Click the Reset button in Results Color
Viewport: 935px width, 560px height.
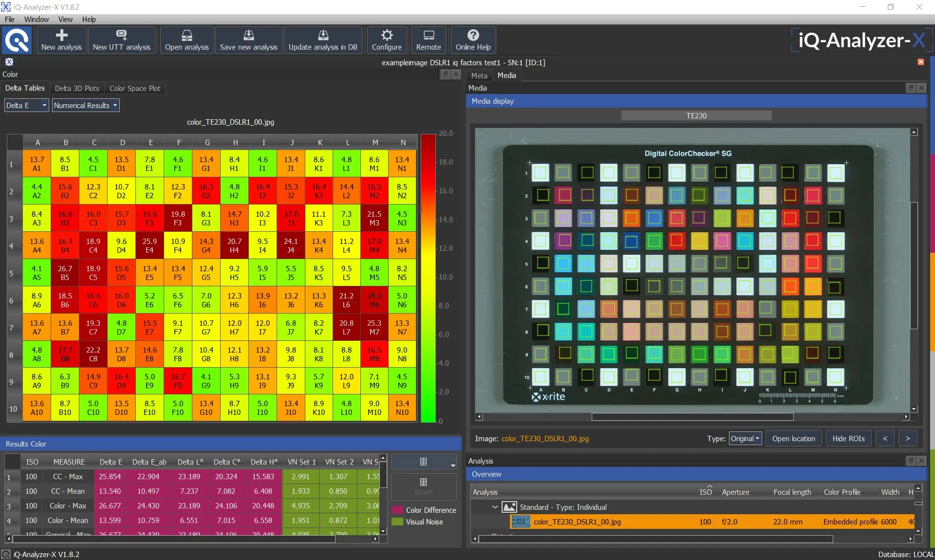click(424, 486)
